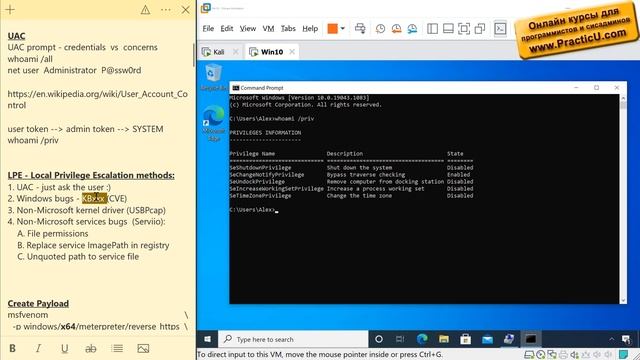Screen dimensions: 640x360
Task: Click the Command Prompt title bar icon
Action: [236, 88]
